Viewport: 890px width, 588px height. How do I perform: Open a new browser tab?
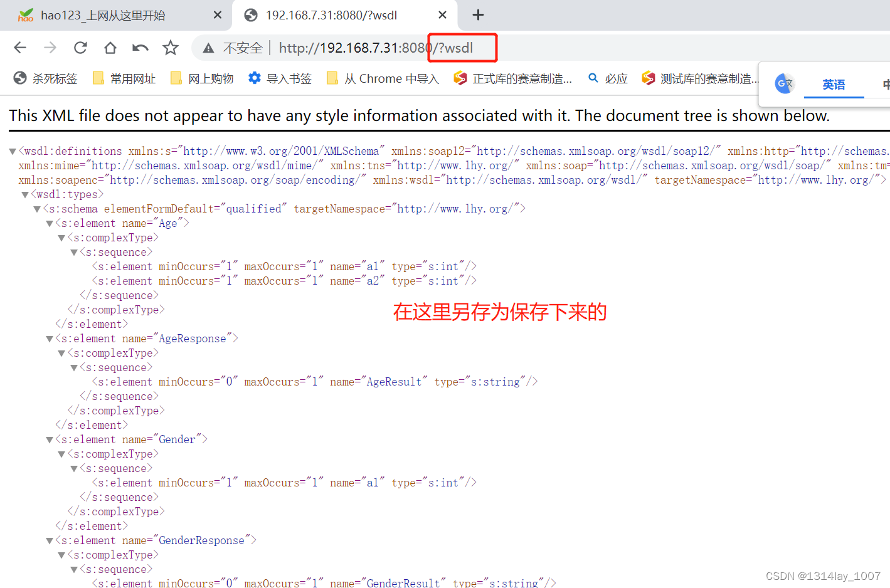[478, 15]
